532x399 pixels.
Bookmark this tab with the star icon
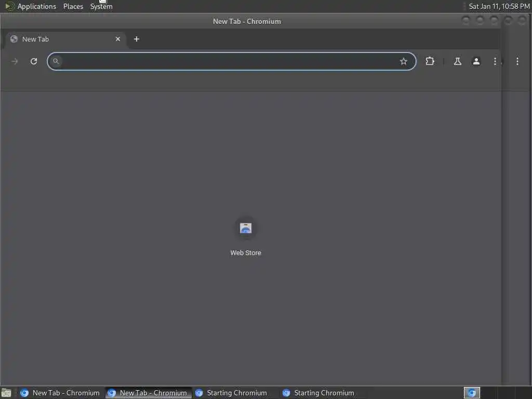[403, 61]
